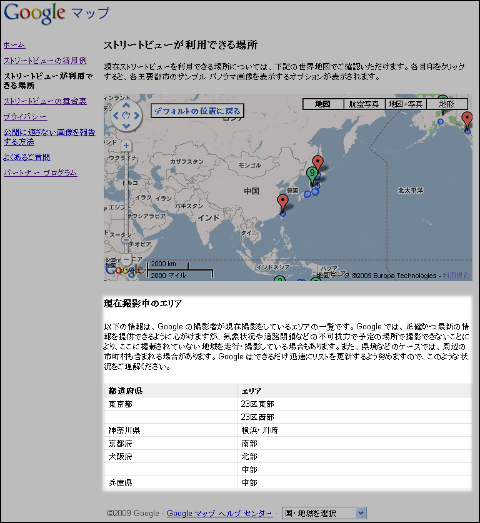Screen dimensions: 480x523
Task: Open the ストリートビューの舞台裏 link
Action: click(x=45, y=101)
